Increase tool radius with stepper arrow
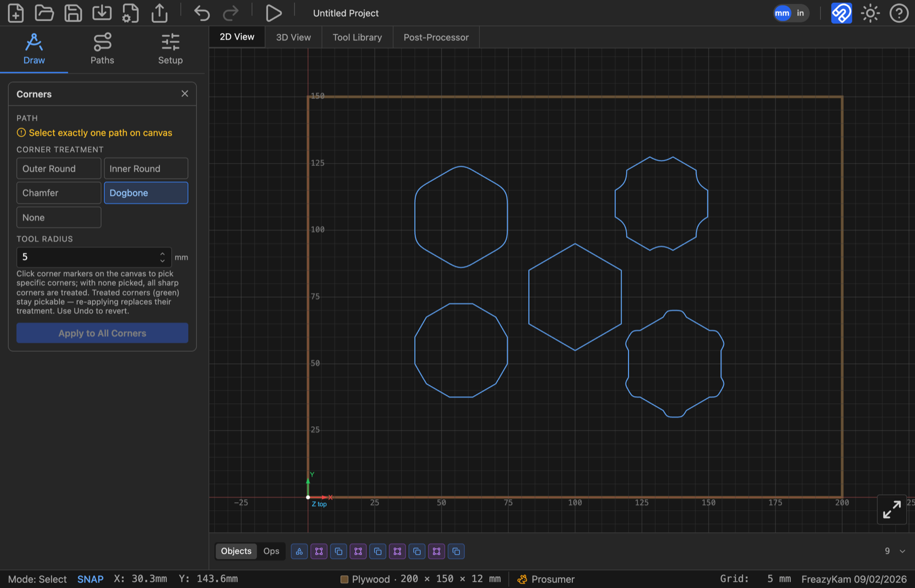The height and width of the screenshot is (588, 915). tap(162, 253)
